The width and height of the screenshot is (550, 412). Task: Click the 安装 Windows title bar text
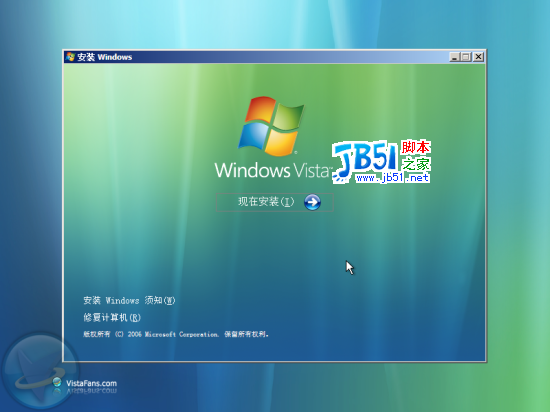pos(105,57)
